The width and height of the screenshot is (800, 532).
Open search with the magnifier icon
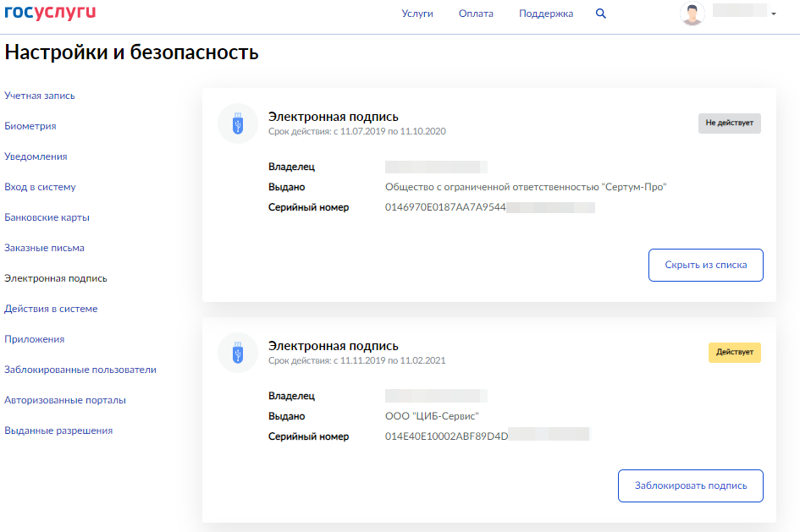point(601,14)
